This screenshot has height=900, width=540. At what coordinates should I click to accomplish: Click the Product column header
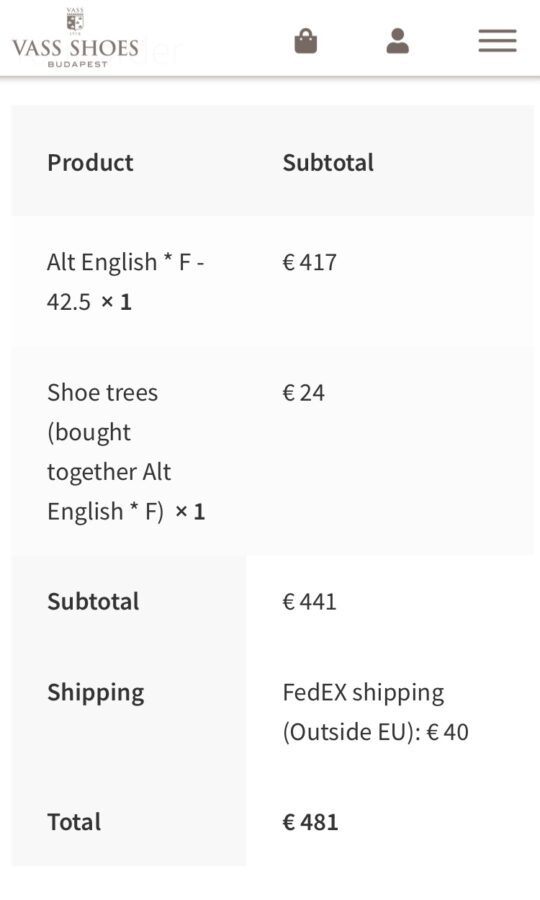(x=90, y=162)
